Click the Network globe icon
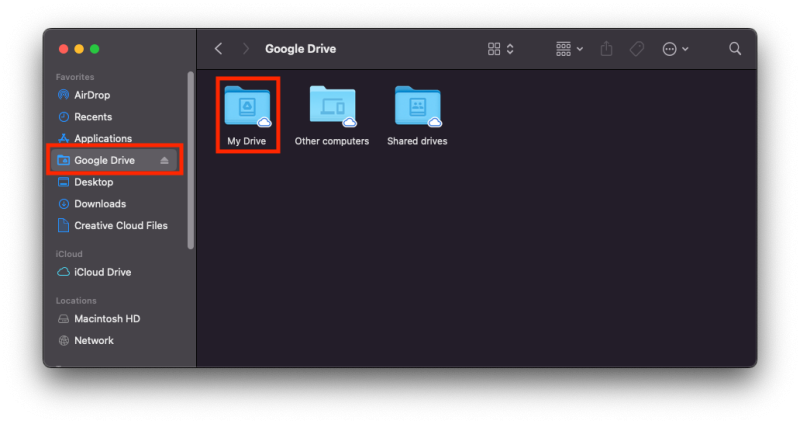Image resolution: width=800 pixels, height=424 pixels. 63,340
